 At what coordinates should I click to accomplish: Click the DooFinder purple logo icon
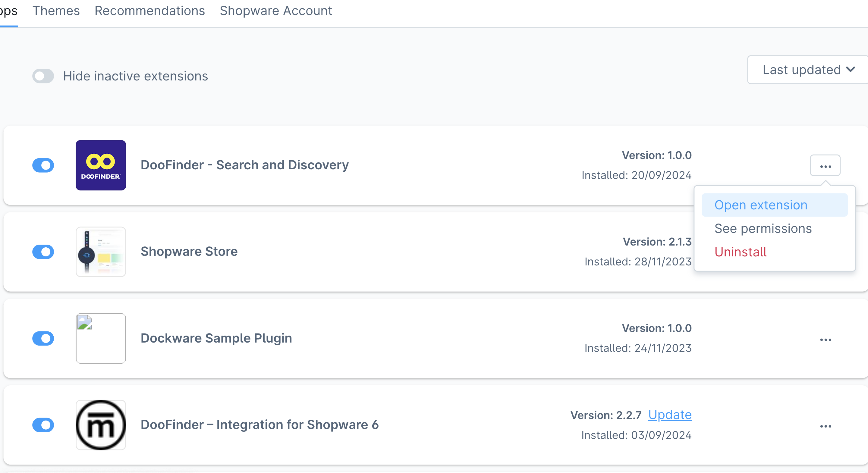coord(101,165)
